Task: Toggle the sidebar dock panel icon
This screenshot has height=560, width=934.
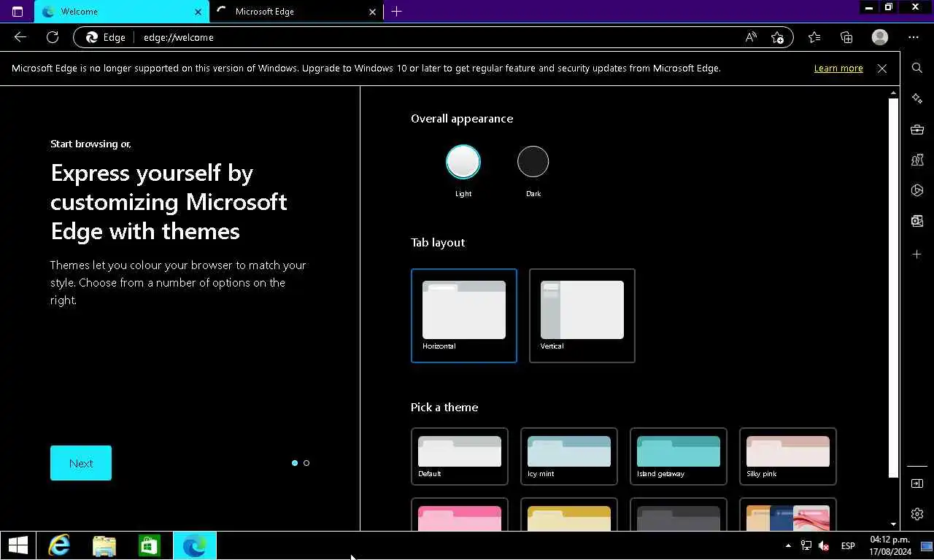Action: pyautogui.click(x=917, y=483)
